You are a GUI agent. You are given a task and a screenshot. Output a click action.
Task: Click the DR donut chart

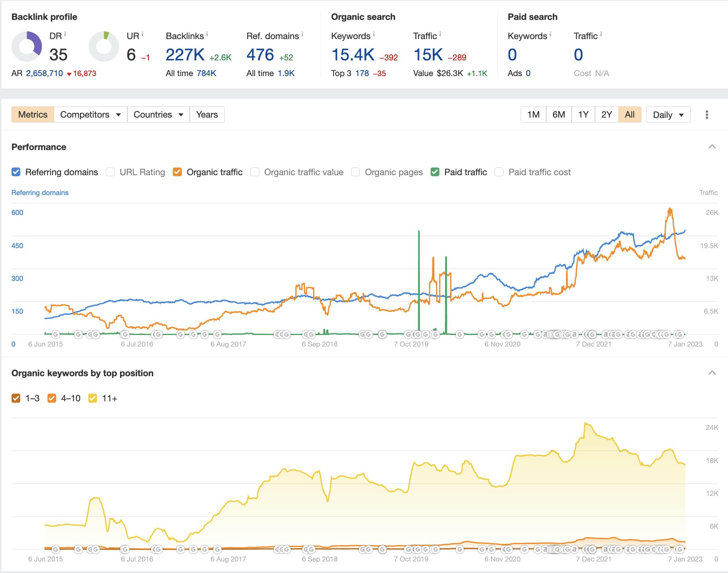(x=27, y=46)
